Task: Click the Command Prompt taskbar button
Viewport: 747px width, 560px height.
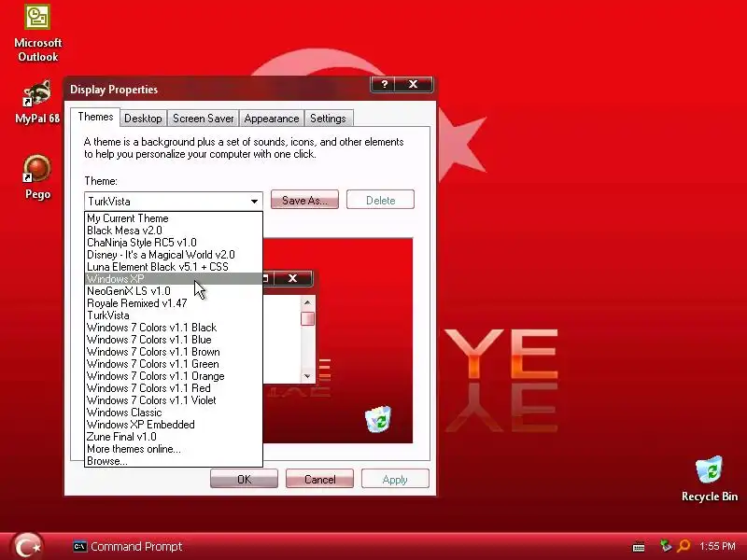Action: coord(128,546)
